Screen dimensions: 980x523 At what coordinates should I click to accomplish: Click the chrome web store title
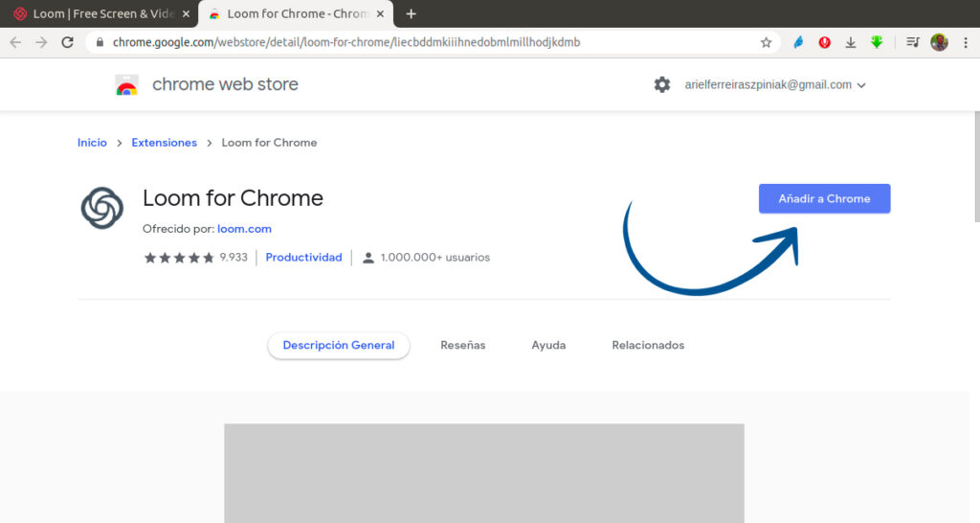(x=225, y=84)
